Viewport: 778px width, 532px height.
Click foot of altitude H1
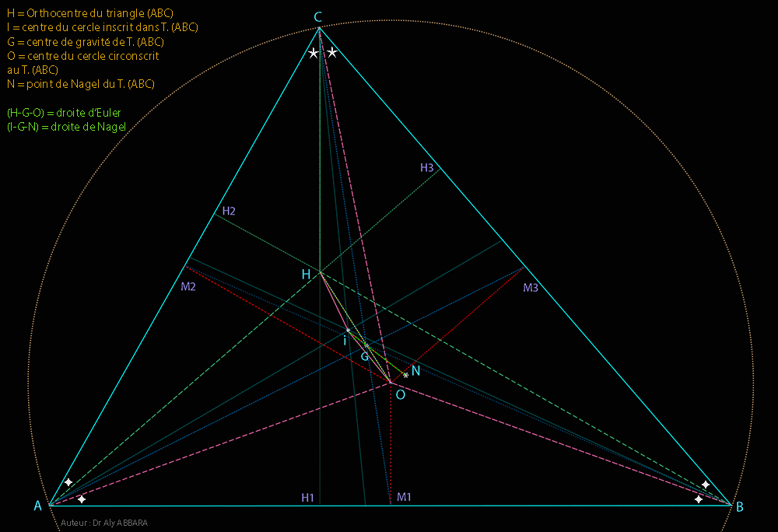tap(307, 496)
